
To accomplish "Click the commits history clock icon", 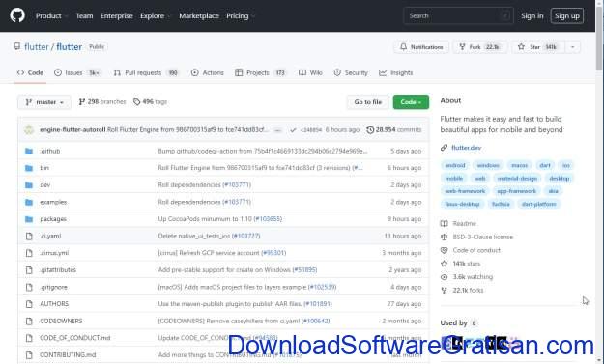I will [x=370, y=130].
